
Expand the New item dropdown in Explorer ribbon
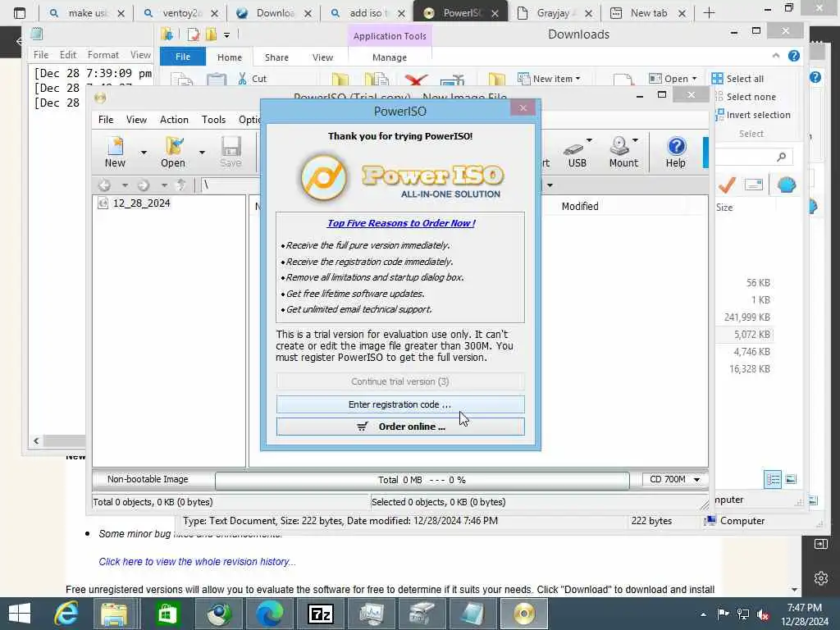578,79
